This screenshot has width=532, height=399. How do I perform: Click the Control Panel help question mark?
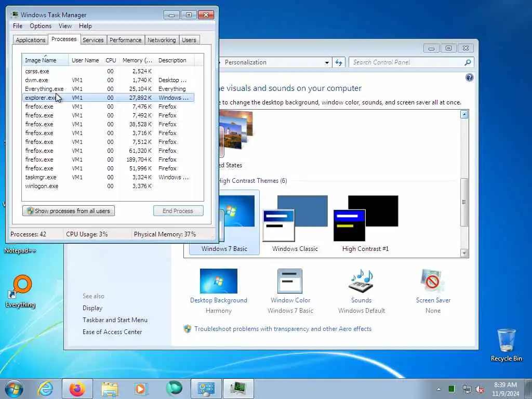click(x=470, y=78)
